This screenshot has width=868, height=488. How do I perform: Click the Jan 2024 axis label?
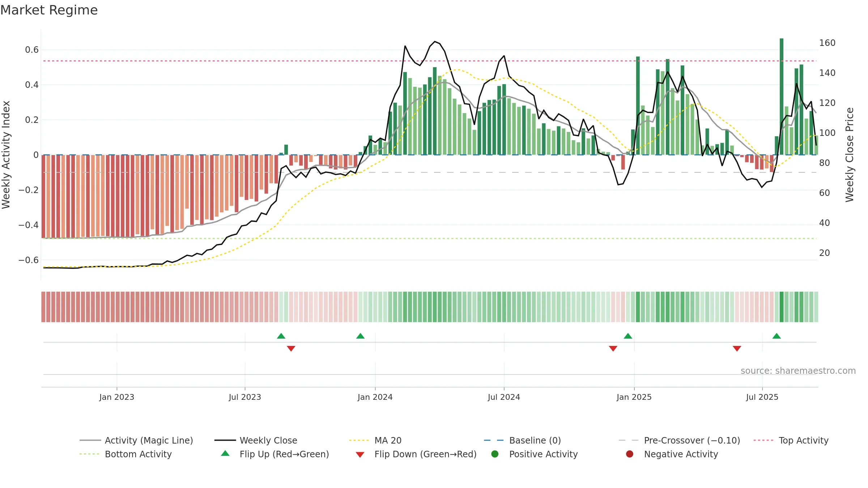(x=375, y=397)
